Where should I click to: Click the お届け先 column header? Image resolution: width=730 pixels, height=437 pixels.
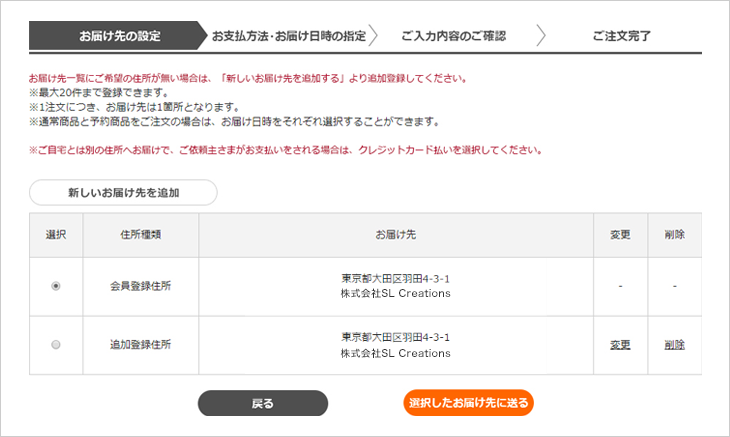click(395, 235)
